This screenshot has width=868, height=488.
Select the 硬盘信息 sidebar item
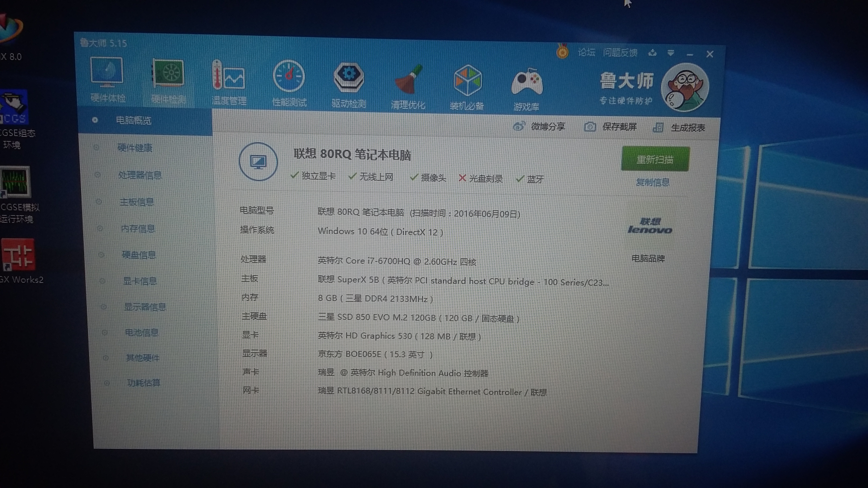click(139, 255)
